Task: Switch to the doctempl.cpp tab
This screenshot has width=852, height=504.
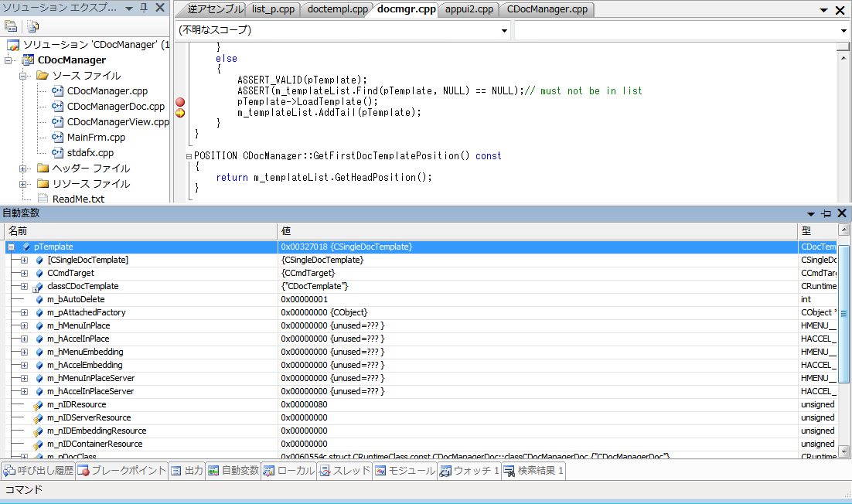Action: 337,9
